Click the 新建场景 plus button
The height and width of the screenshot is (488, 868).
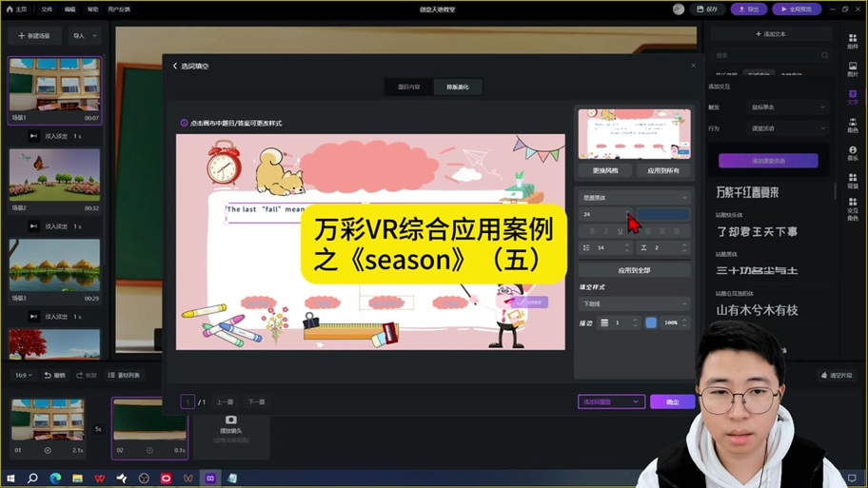[x=33, y=36]
